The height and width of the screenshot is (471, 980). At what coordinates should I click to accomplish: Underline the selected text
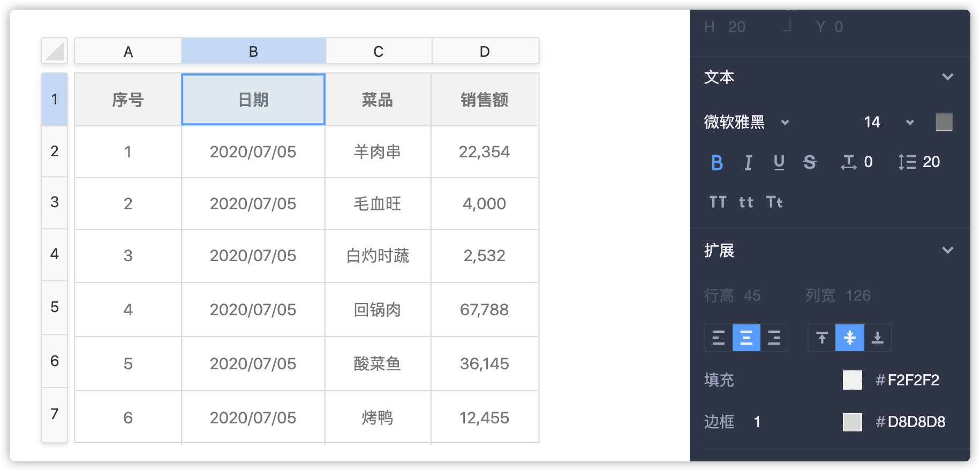pos(779,162)
